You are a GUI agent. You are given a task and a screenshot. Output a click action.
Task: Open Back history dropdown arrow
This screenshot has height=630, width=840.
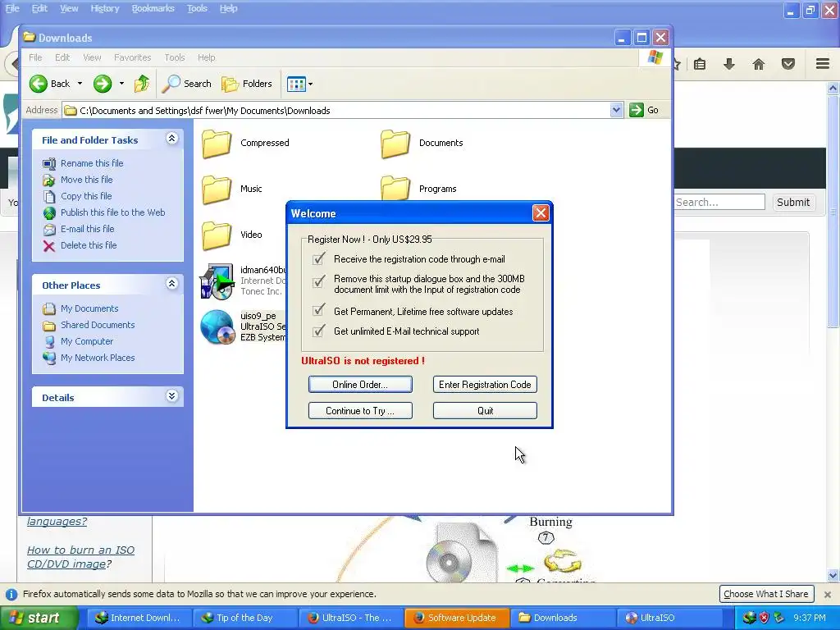pyautogui.click(x=80, y=84)
